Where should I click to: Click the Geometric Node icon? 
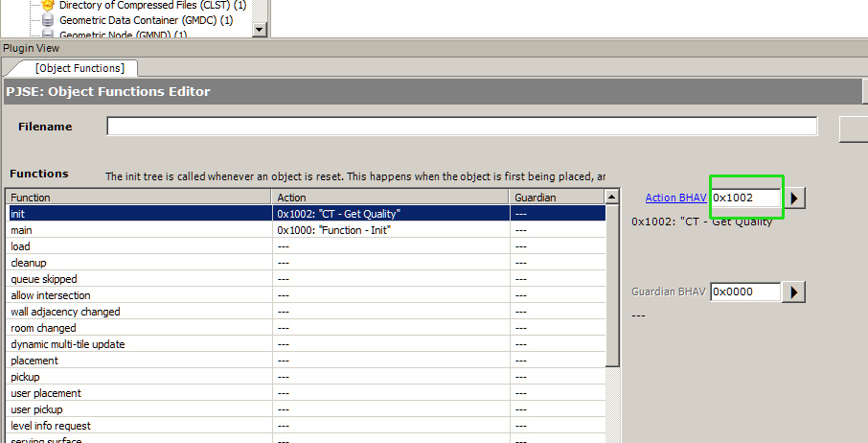tap(48, 35)
